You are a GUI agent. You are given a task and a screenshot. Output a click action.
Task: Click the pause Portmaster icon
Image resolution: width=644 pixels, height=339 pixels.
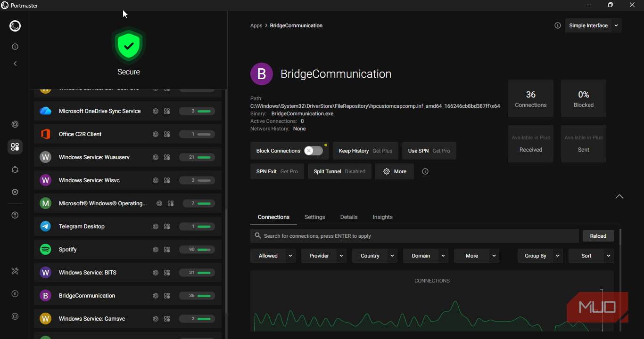15,294
